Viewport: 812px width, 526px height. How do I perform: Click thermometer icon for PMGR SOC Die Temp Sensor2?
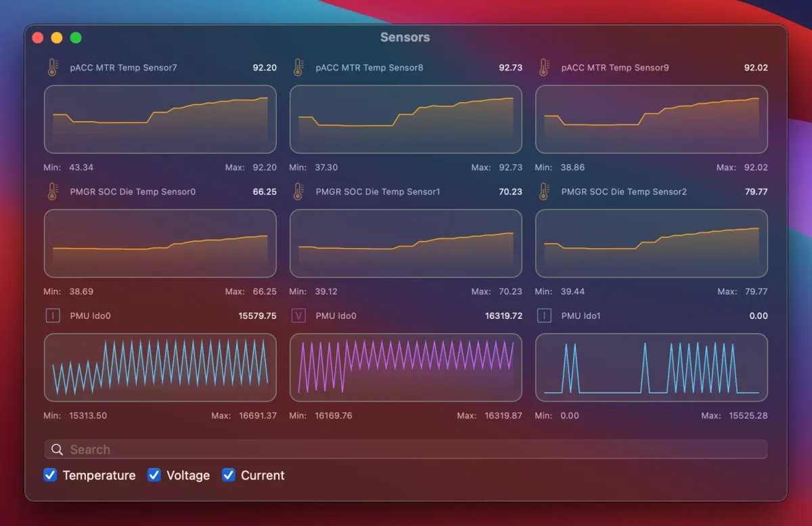pos(544,192)
